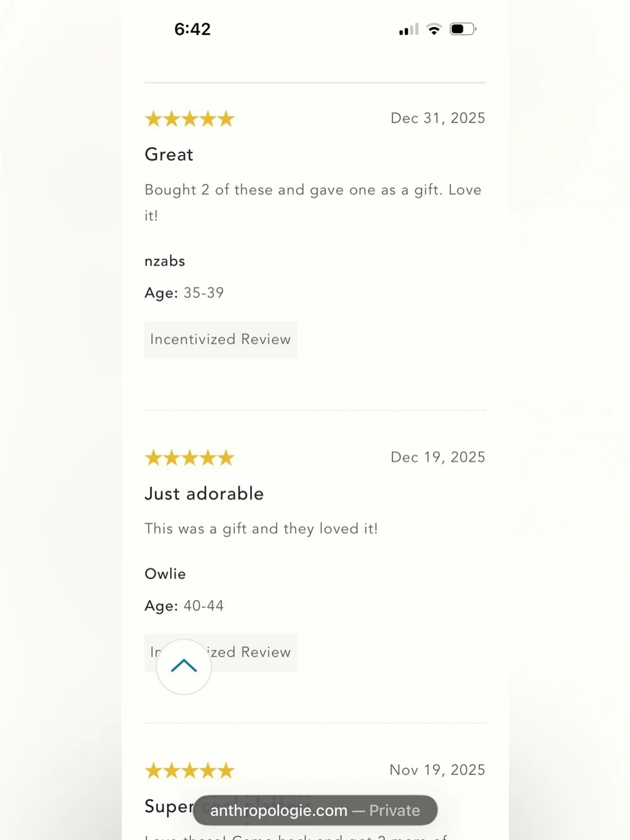The height and width of the screenshot is (840, 630).
Task: Tap the Age: 35-39 label
Action: click(x=184, y=293)
